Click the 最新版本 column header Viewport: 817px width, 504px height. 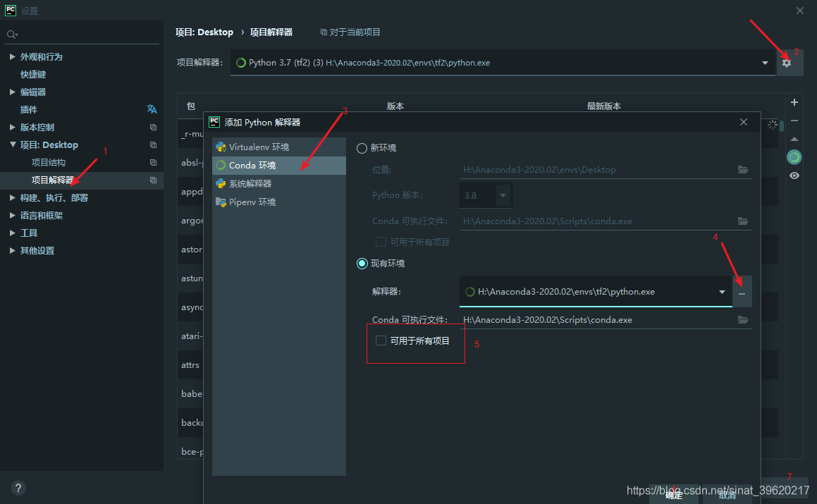coord(604,106)
